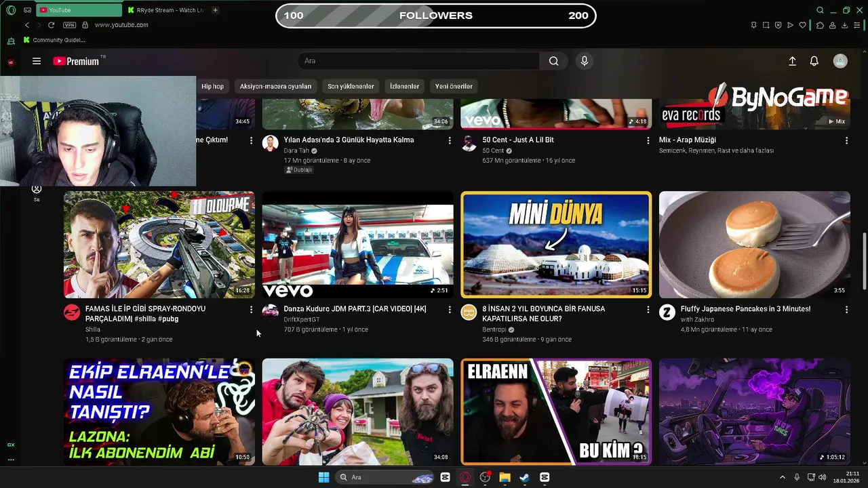Open the Community Guidelines bookmark
This screenshot has width=868, height=488.
pyautogui.click(x=54, y=40)
